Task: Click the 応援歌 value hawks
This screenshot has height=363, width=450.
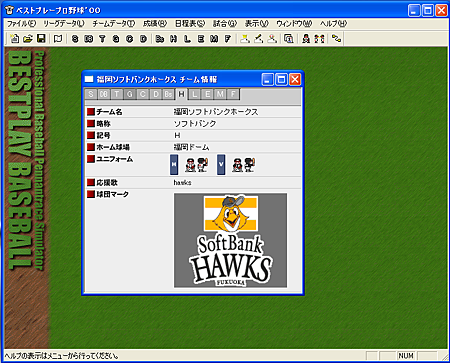Action: click(182, 183)
